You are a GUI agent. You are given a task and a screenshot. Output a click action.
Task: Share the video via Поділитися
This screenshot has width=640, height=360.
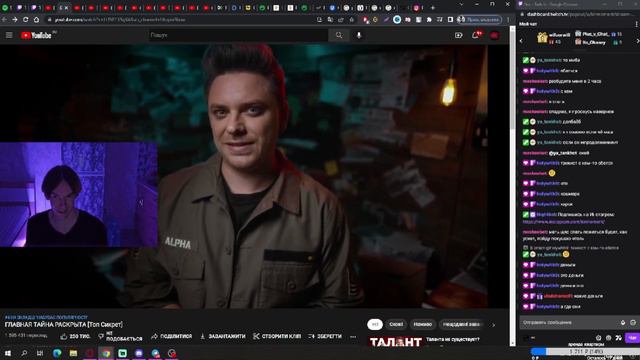point(171,336)
